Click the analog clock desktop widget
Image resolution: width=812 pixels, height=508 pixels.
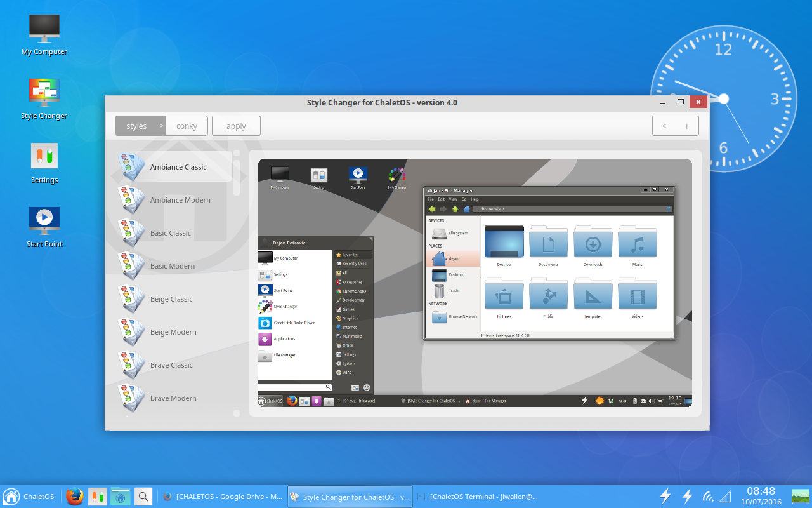[x=724, y=98]
